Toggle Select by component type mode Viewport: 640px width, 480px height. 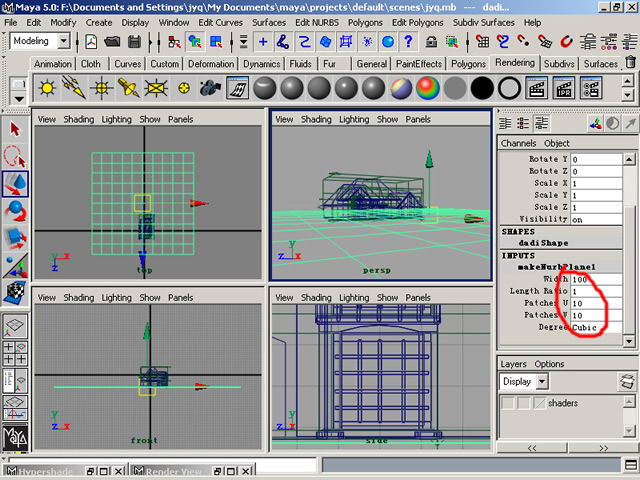tap(216, 42)
